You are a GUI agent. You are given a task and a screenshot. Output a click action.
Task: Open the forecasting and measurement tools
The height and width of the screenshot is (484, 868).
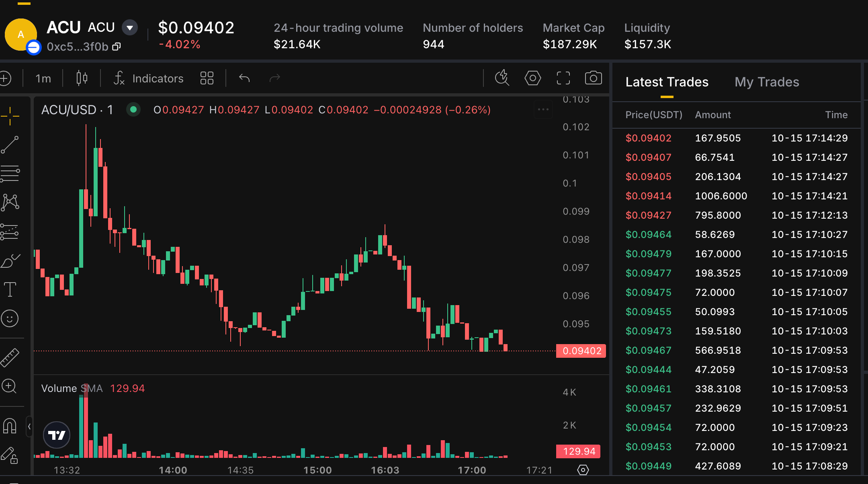click(10, 232)
